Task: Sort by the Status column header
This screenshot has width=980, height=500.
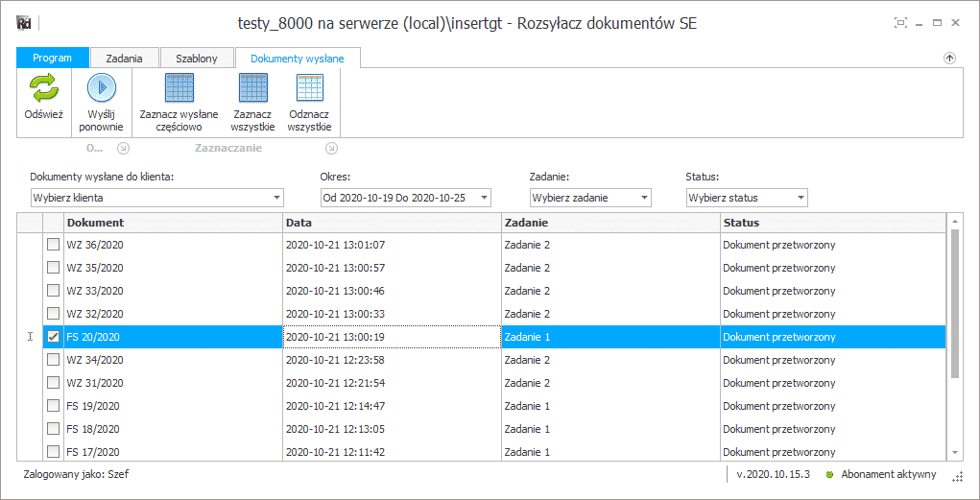Action: pyautogui.click(x=833, y=223)
